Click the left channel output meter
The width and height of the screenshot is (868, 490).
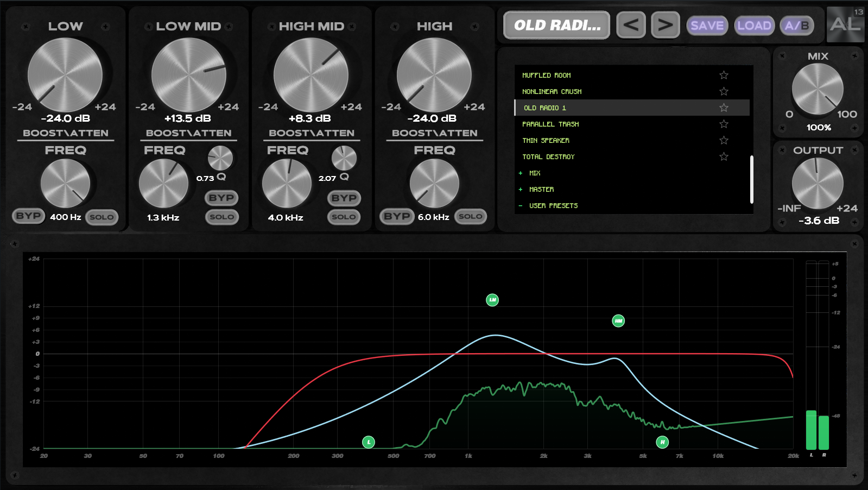(811, 355)
